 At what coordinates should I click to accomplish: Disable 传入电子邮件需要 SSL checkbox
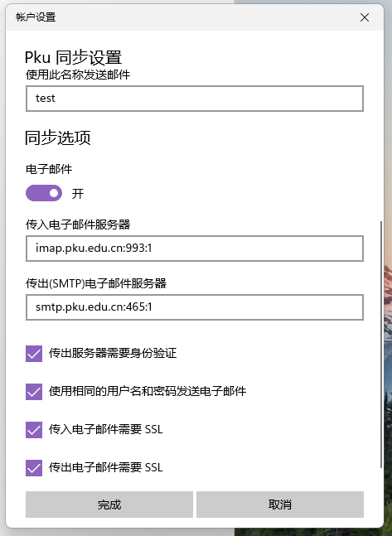[x=34, y=430]
